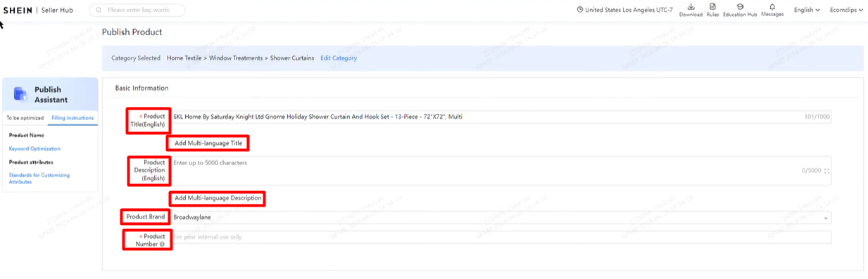The height and width of the screenshot is (279, 868).
Task: Click the search magnifier icon
Action: (x=99, y=11)
